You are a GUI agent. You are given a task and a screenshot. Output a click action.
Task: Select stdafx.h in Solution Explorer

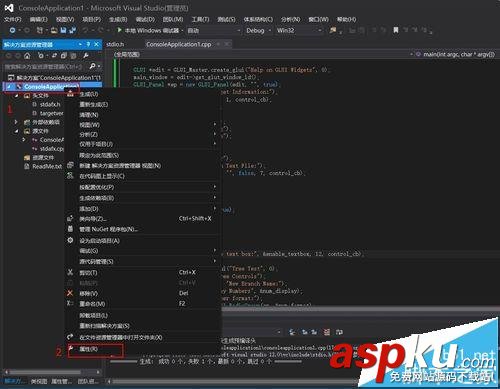click(x=50, y=104)
